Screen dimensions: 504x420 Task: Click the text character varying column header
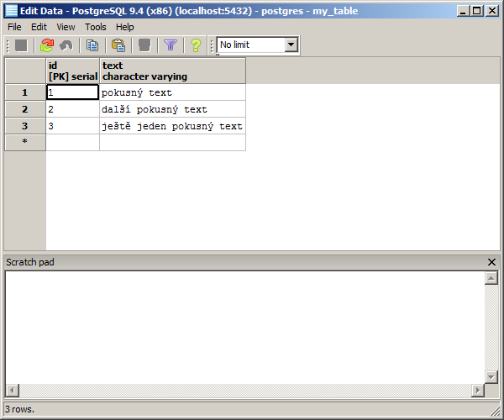tap(172, 71)
